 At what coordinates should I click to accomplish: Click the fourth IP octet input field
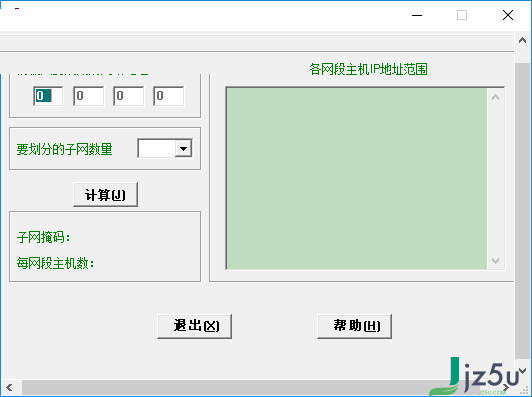(x=169, y=96)
